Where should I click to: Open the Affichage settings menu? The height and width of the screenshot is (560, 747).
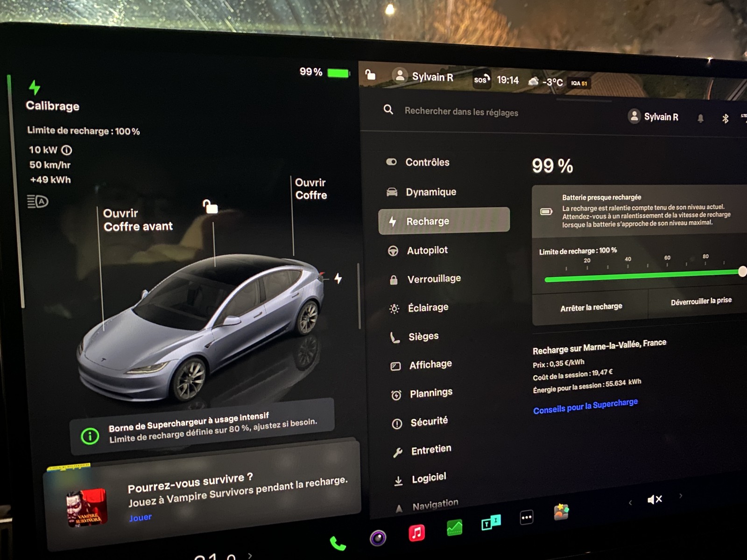[421, 364]
